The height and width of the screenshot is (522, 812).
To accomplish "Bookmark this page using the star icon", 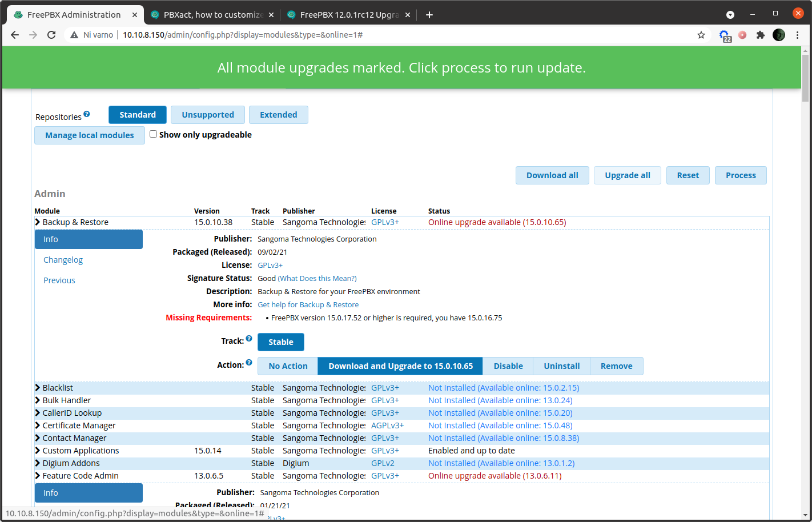I will [x=701, y=35].
